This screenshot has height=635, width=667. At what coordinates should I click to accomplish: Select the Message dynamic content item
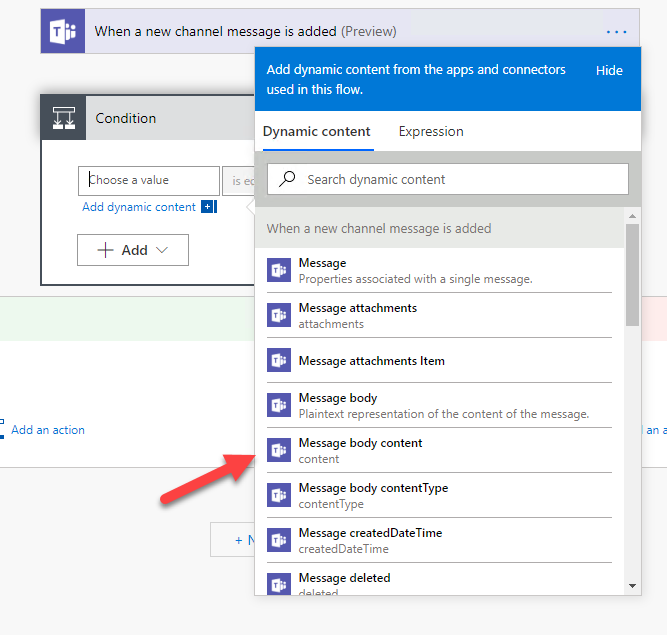[x=439, y=271]
